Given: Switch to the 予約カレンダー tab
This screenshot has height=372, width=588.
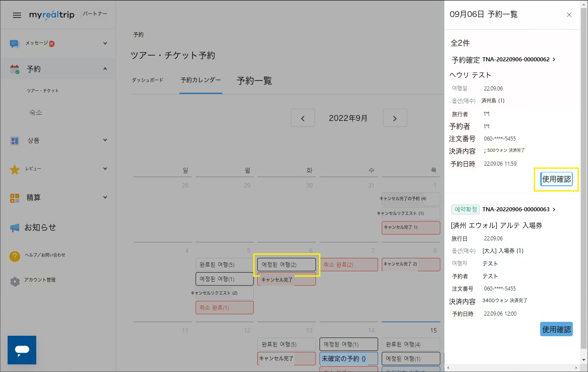Looking at the screenshot, I should (201, 80).
